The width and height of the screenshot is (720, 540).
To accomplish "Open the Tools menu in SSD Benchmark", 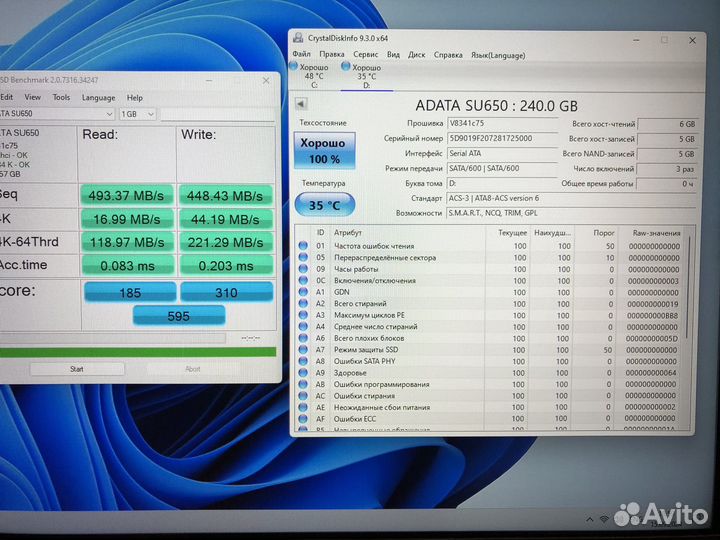I will [61, 97].
